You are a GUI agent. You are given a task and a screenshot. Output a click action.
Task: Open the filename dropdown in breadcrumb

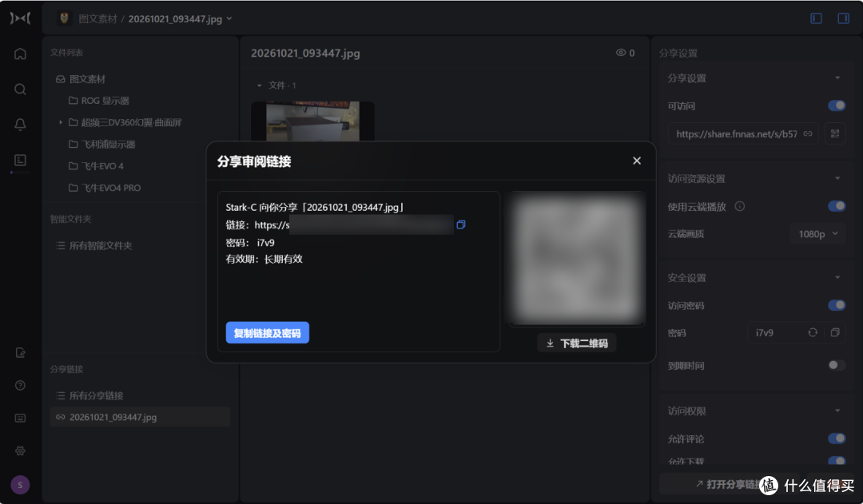tap(229, 18)
